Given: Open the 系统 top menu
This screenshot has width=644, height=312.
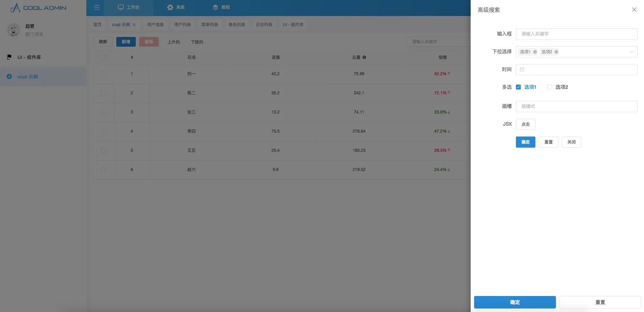Looking at the screenshot, I should click(176, 7).
